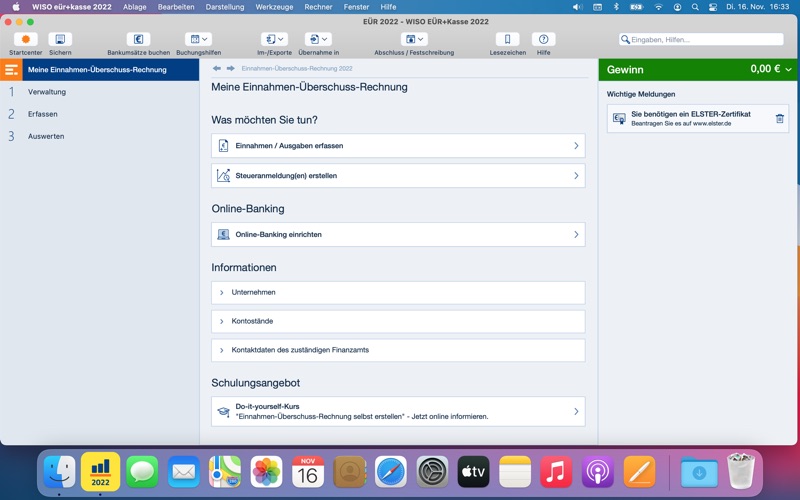Open Erfassen section in sidebar
Screen dimensions: 800x500
click(x=43, y=114)
